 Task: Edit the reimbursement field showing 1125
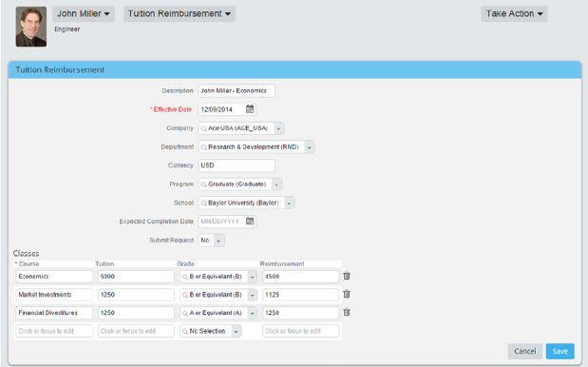point(301,295)
